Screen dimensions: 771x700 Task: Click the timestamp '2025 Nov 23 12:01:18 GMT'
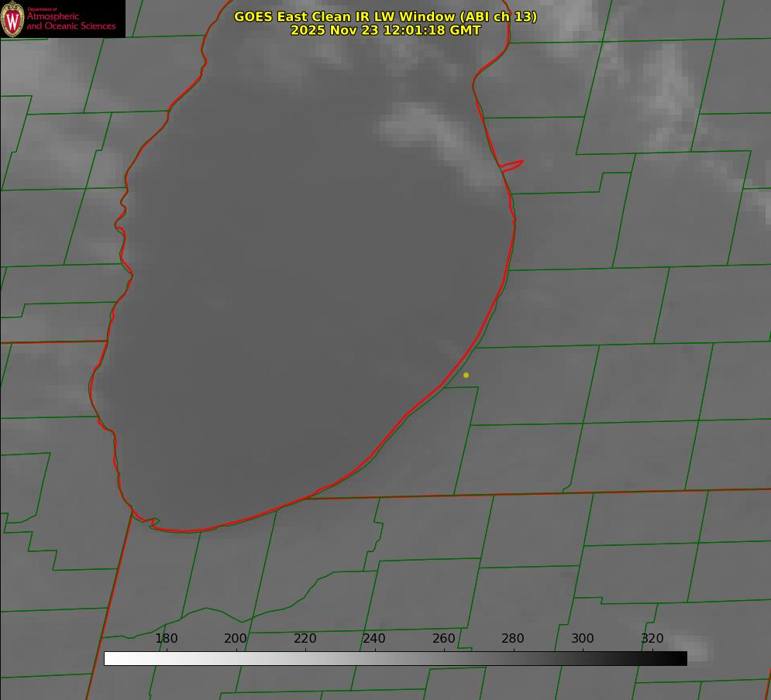tap(386, 30)
